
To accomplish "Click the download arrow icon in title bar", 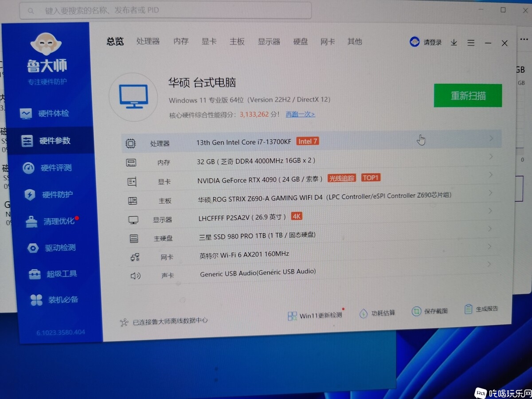I will click(454, 43).
